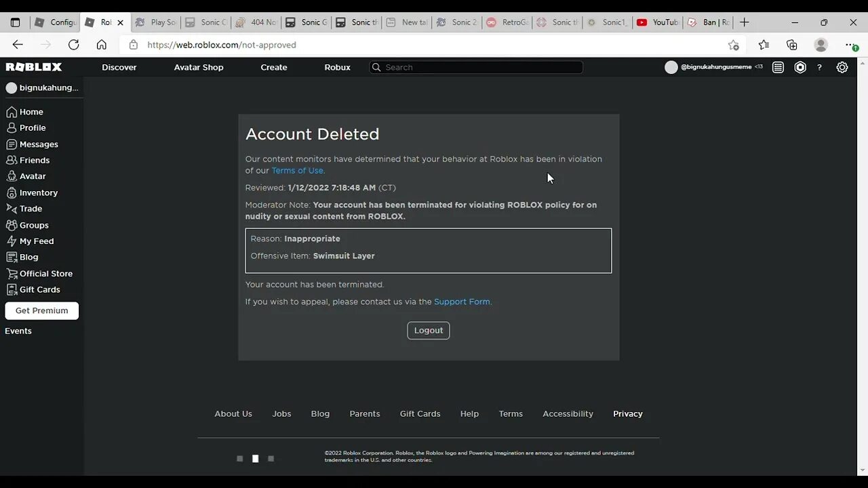Open a new tab with plus button
The height and width of the screenshot is (488, 868).
744,22
